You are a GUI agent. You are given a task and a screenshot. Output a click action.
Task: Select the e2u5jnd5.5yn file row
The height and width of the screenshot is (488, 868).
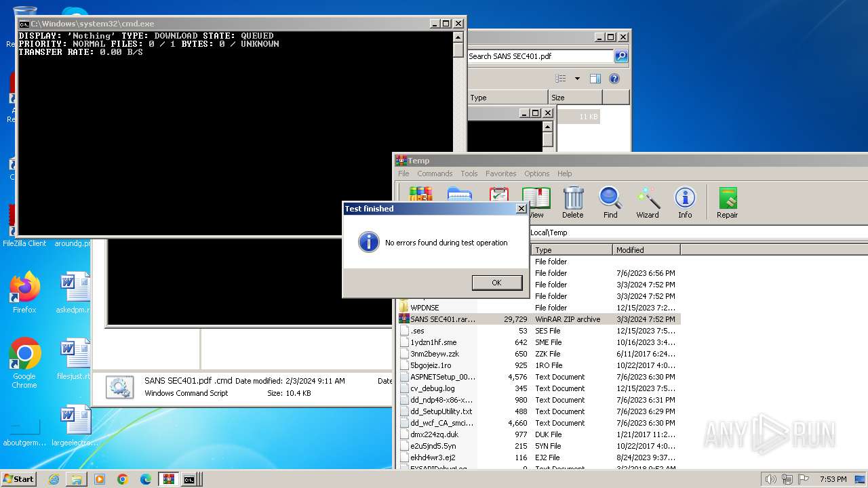pyautogui.click(x=538, y=446)
